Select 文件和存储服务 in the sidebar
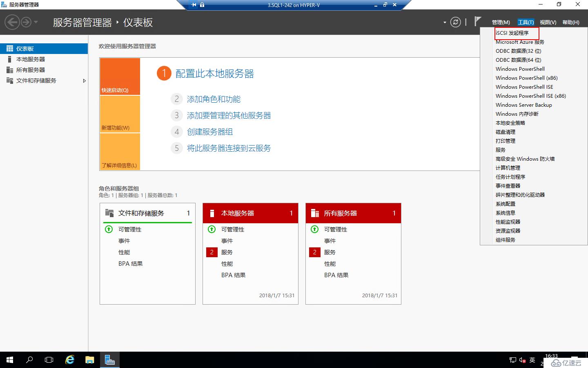This screenshot has height=368, width=588. 44,81
